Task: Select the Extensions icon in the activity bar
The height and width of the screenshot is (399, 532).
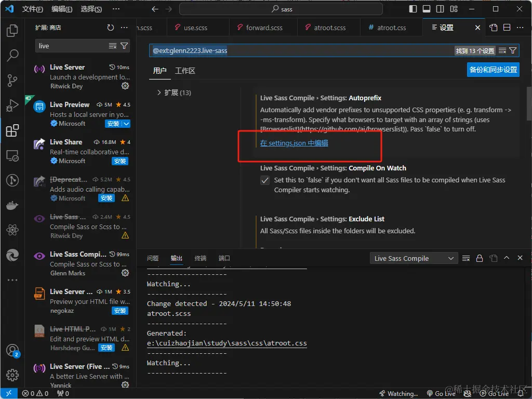Action: (12, 130)
